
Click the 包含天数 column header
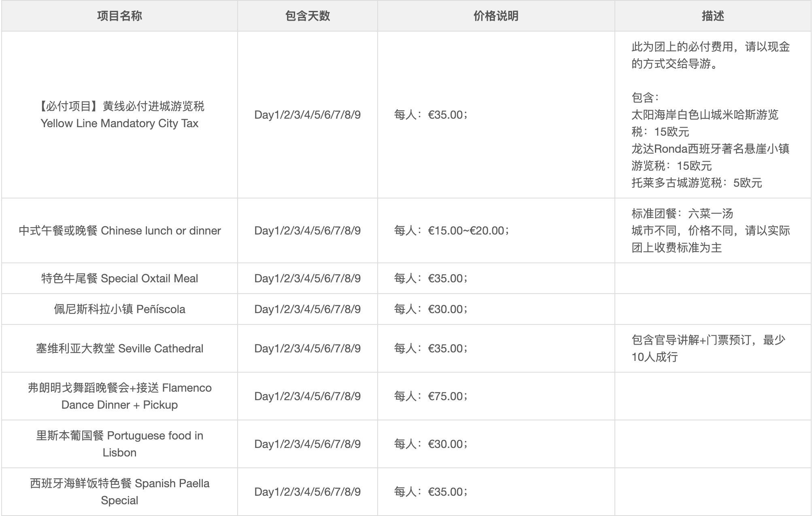coord(307,16)
